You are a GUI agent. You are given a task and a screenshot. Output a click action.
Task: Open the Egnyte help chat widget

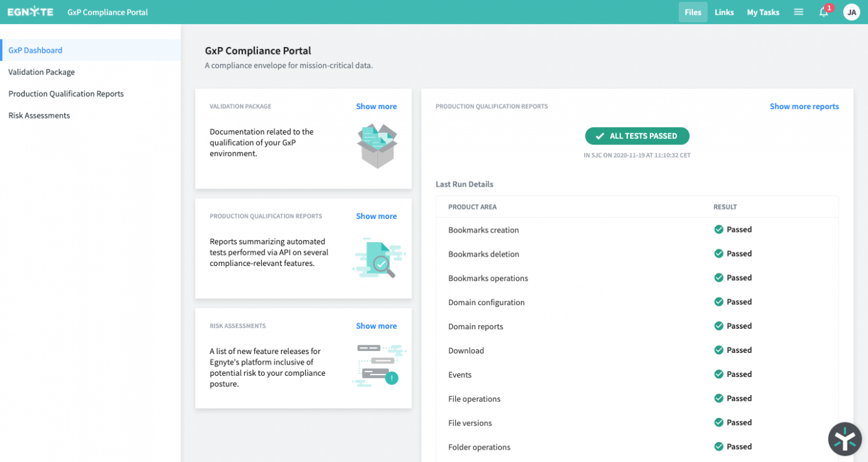(x=844, y=439)
